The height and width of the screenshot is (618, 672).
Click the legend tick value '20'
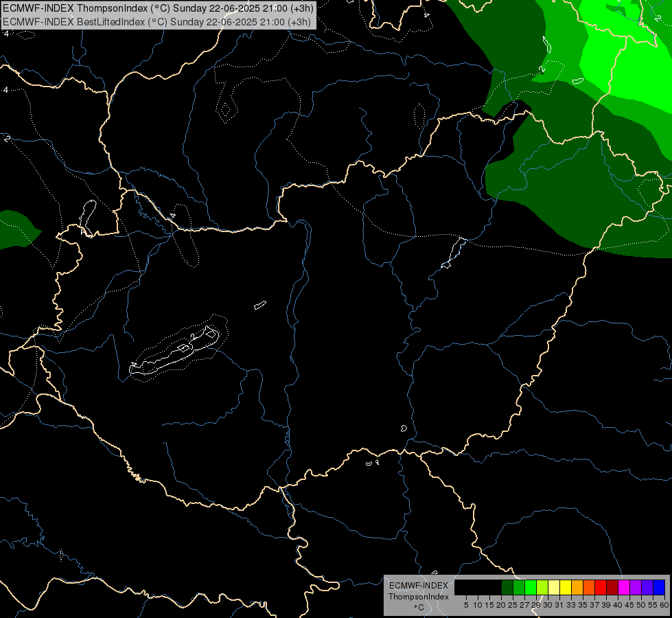[x=501, y=605]
